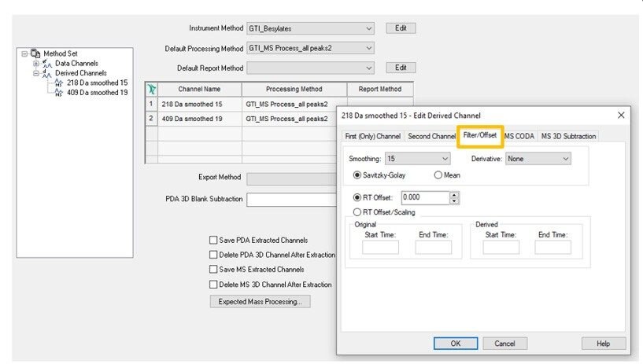The height and width of the screenshot is (364, 643).
Task: Click the table corner filter icon
Action: [x=152, y=89]
